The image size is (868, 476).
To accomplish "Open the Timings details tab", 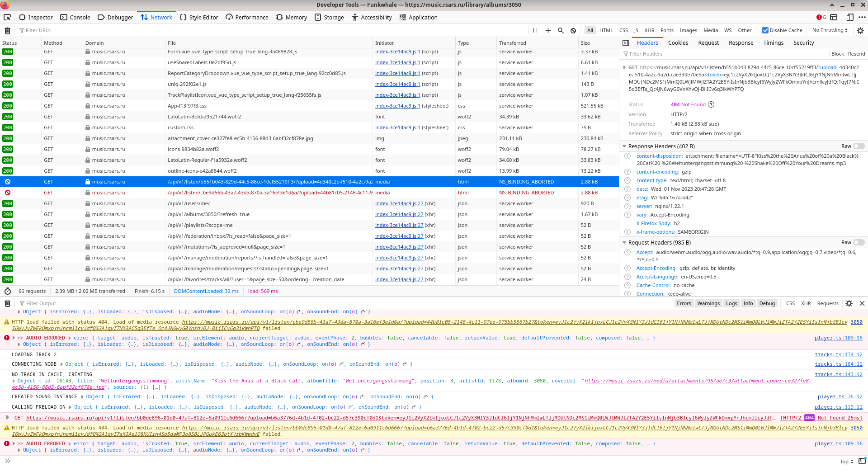I will [x=773, y=43].
